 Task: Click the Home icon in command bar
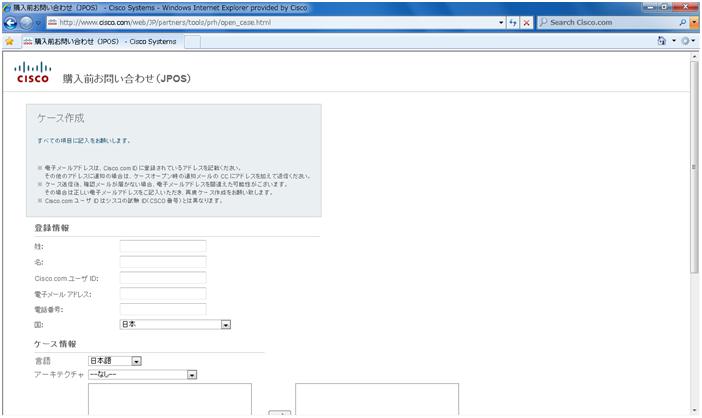coord(662,41)
